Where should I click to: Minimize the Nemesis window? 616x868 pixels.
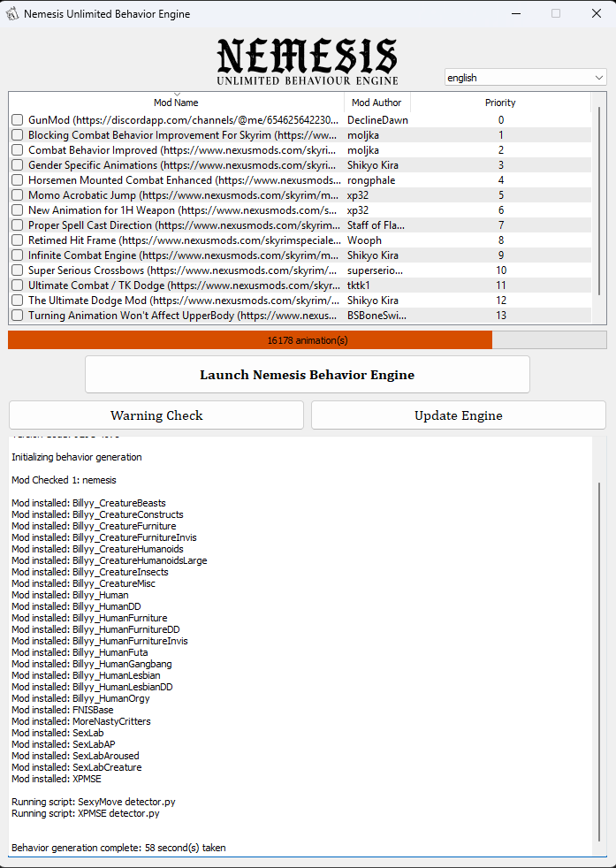(516, 14)
